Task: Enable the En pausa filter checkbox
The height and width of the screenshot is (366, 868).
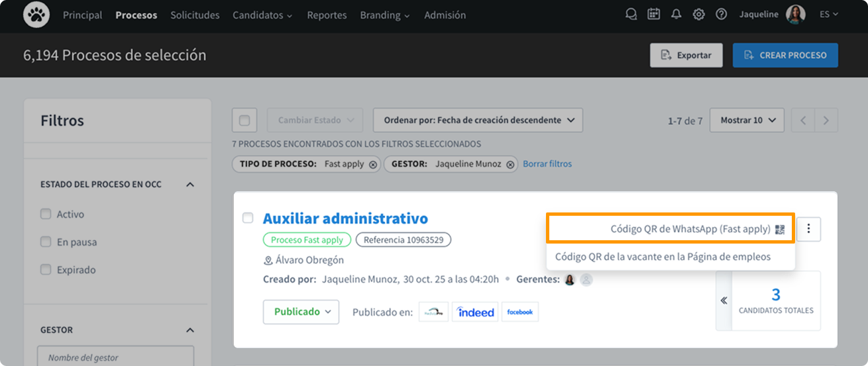Action: pos(46,242)
